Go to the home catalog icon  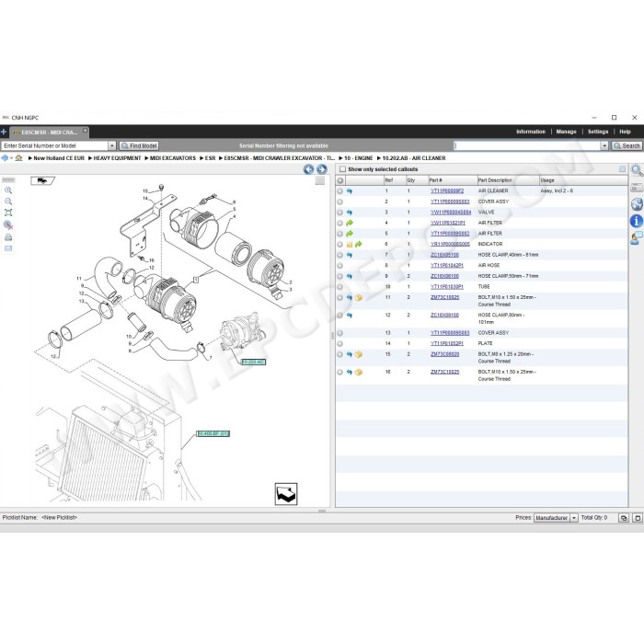point(18,158)
